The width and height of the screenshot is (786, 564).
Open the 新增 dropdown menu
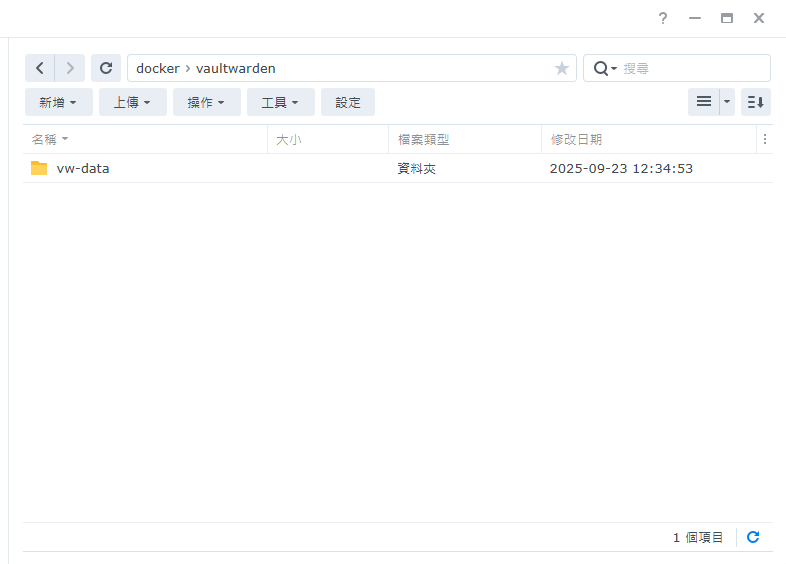coord(58,102)
